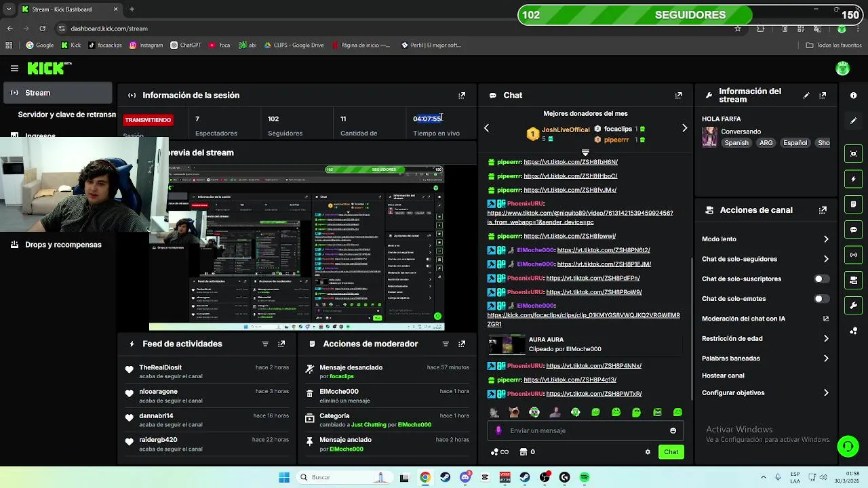Toggle the channel actions icon in right sidebar
Image resolution: width=868 pixels, height=488 pixels.
853,280
